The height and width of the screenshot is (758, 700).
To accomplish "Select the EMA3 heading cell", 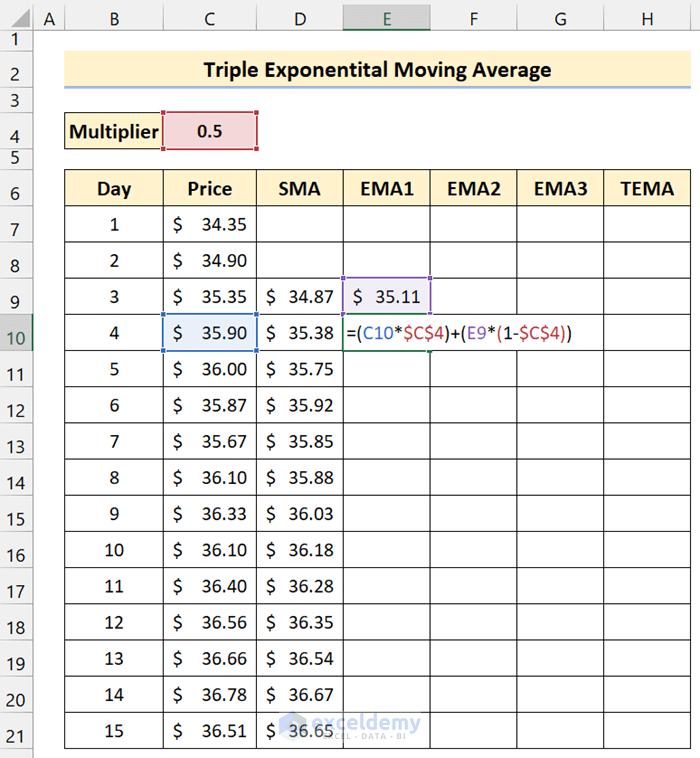I will click(560, 188).
